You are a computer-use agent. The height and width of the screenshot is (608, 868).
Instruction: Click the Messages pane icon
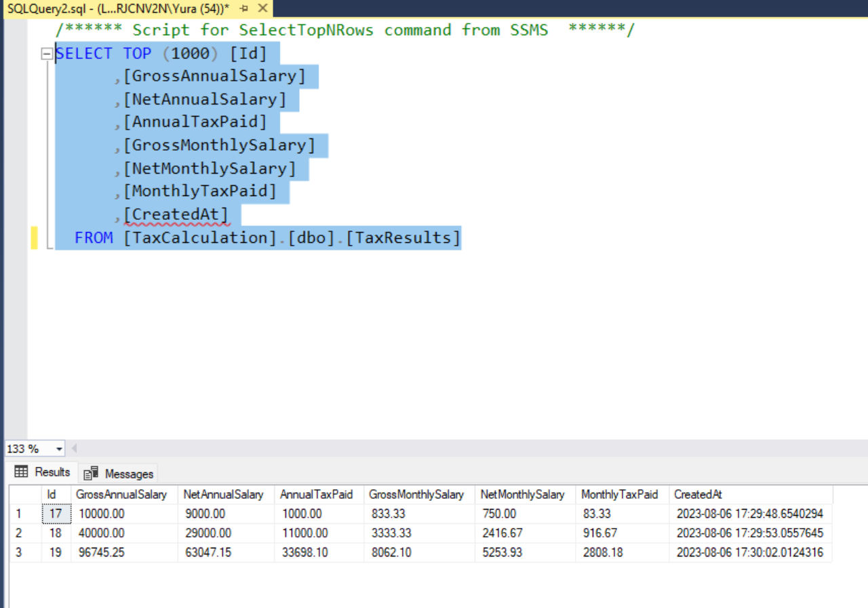90,473
